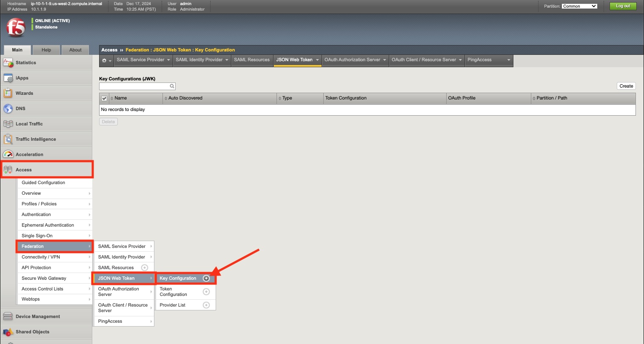Viewport: 644px width, 344px height.
Task: Toggle the select-all checkbox in table header
Action: [x=104, y=98]
